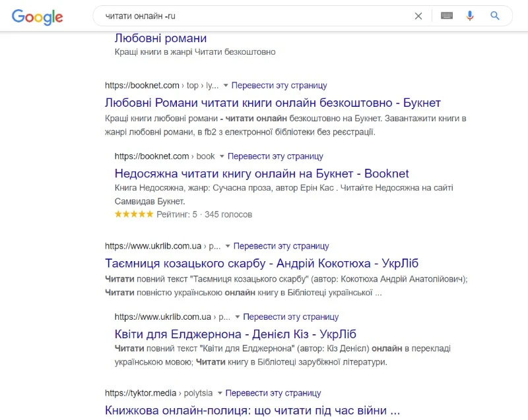Expand dropdown arrow next to booknet.com book URL
Screen dimensions: 528x420
(x=222, y=157)
